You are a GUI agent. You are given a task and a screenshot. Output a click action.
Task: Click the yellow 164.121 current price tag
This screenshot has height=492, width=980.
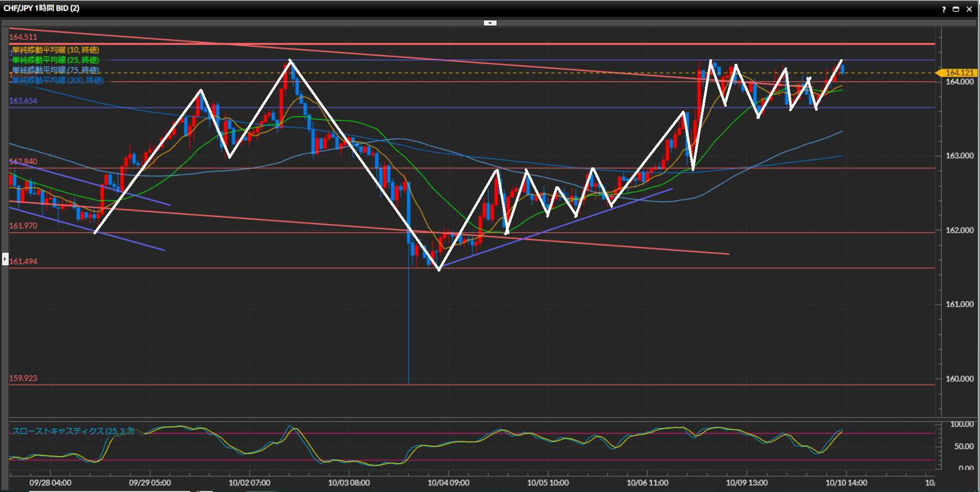958,73
